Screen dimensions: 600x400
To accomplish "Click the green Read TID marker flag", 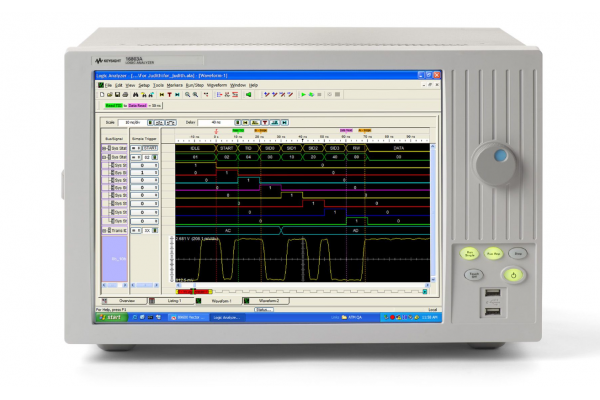I will click(x=238, y=131).
